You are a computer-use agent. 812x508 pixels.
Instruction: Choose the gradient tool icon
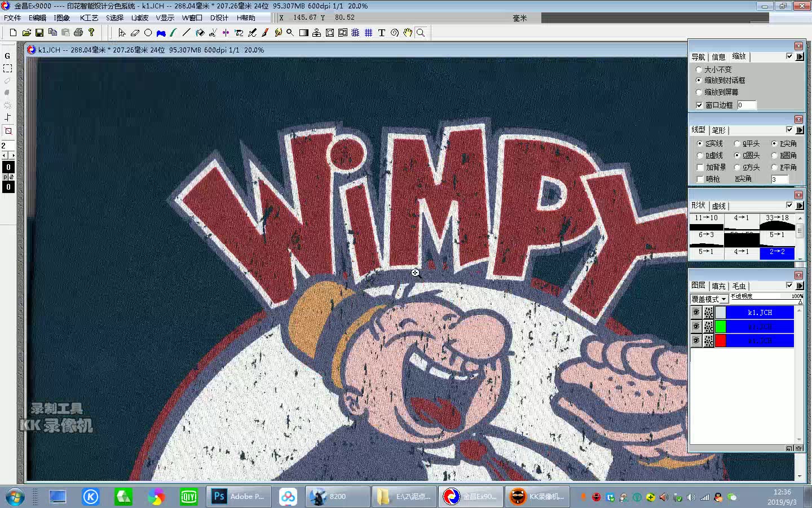304,33
